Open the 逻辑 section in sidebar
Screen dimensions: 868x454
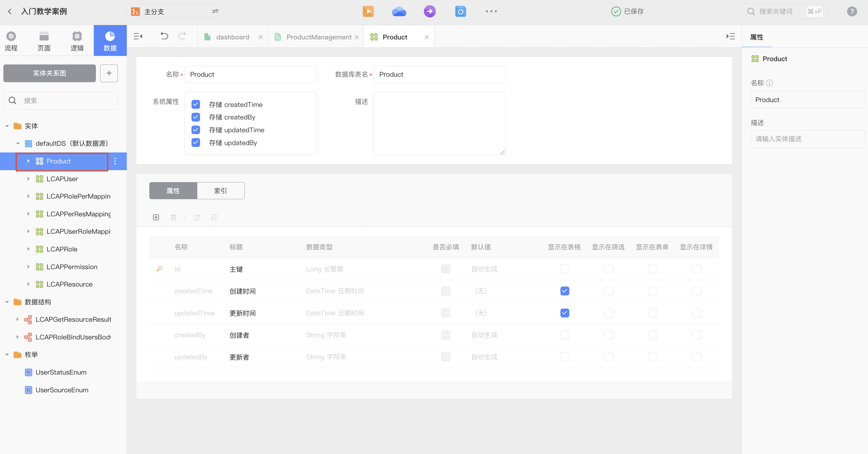click(77, 41)
